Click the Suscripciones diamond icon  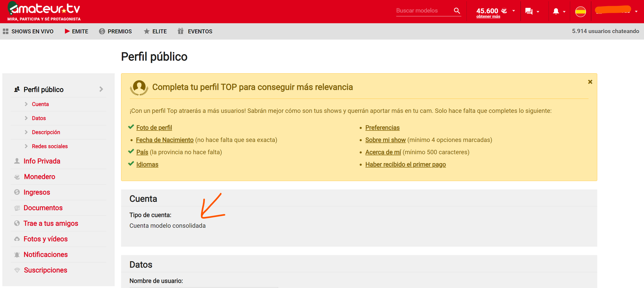point(17,270)
